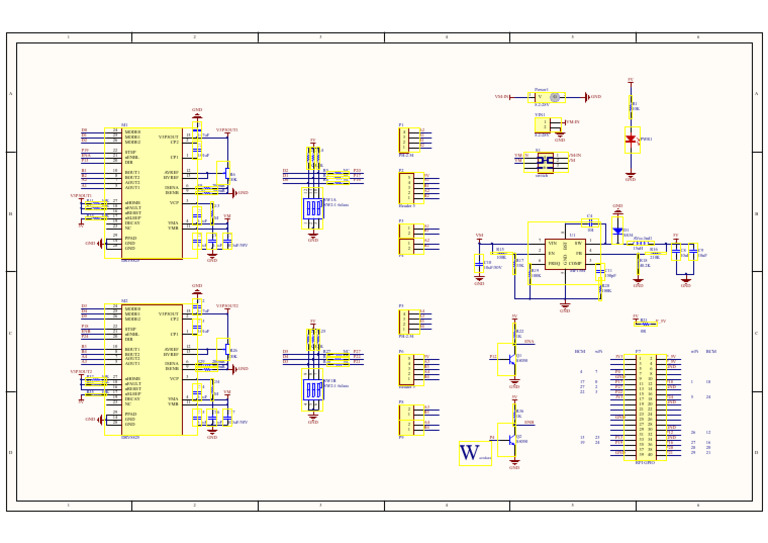Screen dimensions: 768x543
Task: Select the Q1 transistor symbol
Action: pyautogui.click(x=506, y=359)
